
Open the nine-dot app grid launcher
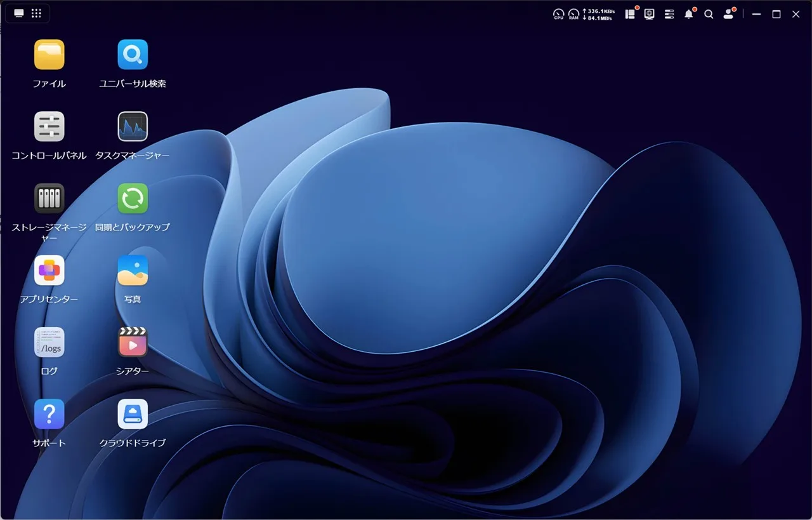[36, 13]
